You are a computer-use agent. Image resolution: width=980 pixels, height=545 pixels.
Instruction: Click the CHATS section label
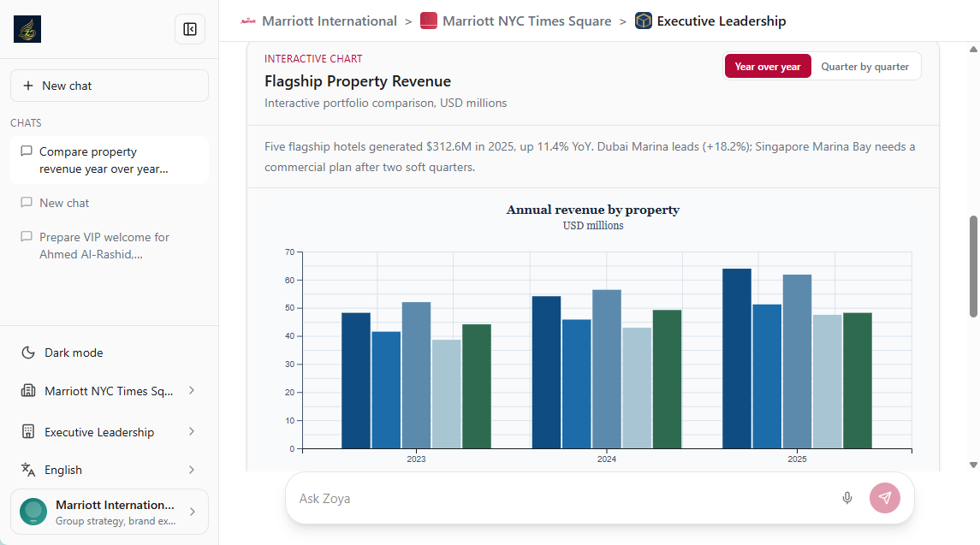pyautogui.click(x=26, y=123)
